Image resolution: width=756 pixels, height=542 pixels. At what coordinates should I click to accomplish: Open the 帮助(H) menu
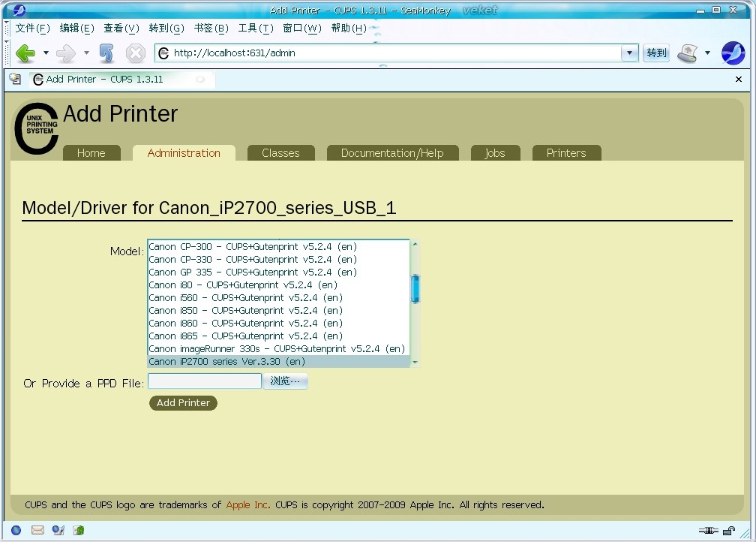pos(349,28)
